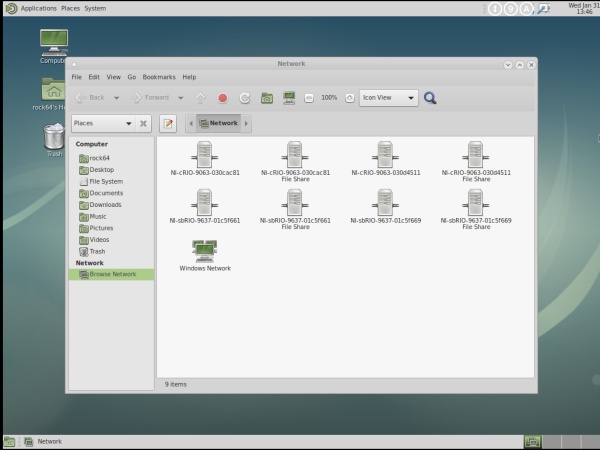Screen dimensions: 600x450
Task: Click the zoom in icon after 100%
Action: click(x=349, y=98)
